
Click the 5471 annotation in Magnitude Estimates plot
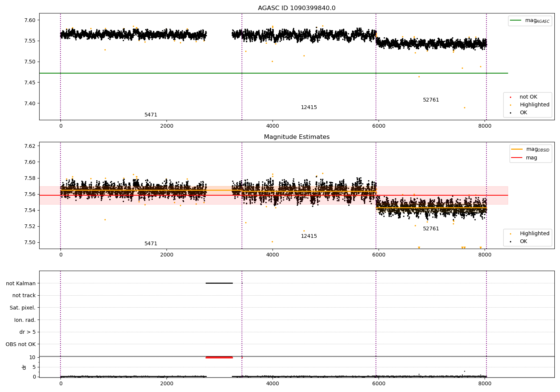click(x=151, y=244)
